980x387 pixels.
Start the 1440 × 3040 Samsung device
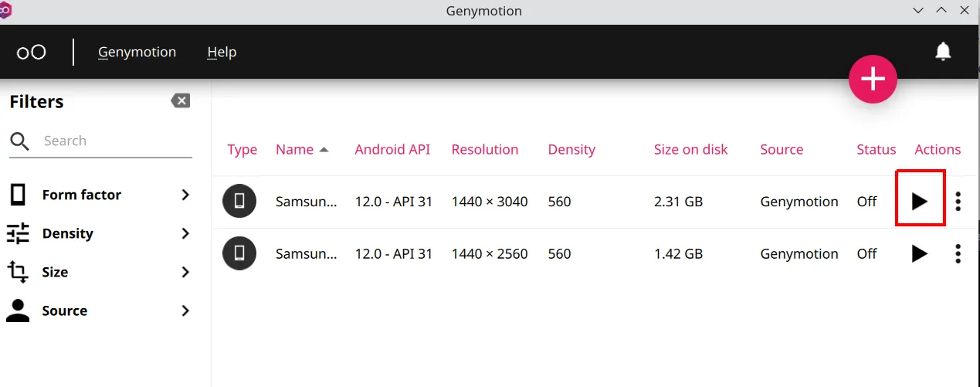pyautogui.click(x=919, y=202)
